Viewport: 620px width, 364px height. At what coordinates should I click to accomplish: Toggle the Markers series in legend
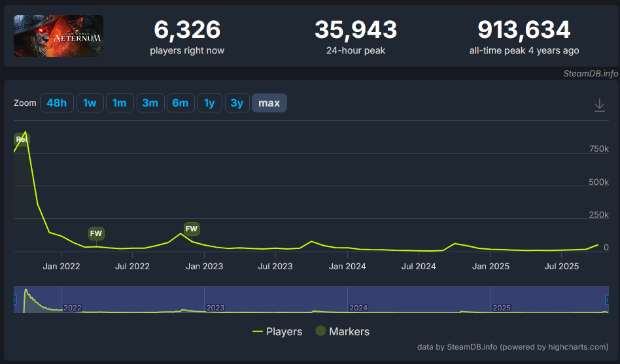click(343, 331)
